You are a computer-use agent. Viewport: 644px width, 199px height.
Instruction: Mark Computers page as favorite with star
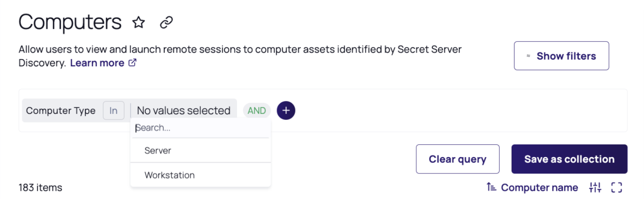coord(139,23)
